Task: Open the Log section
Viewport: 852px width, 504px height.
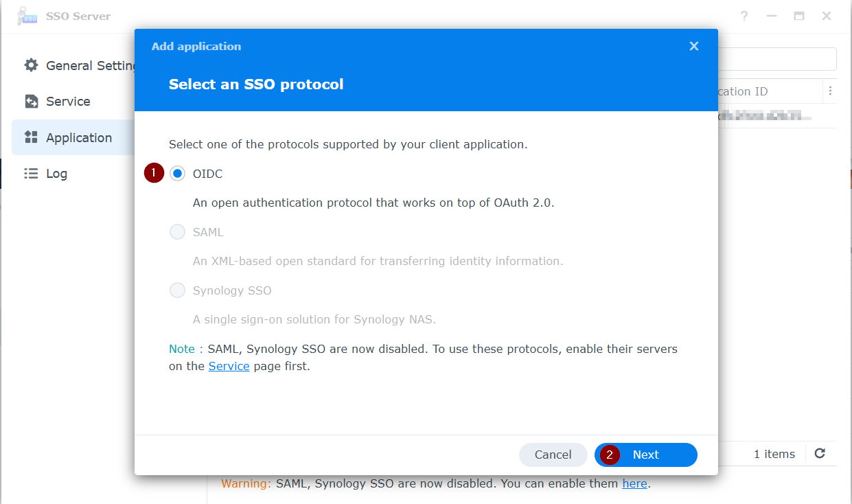Action: click(x=75, y=173)
